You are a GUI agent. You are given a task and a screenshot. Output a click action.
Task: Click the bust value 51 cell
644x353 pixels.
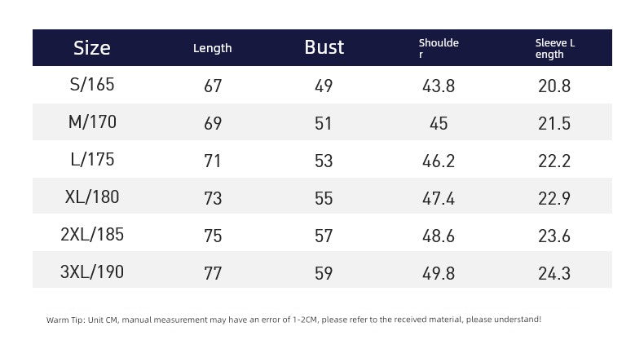click(324, 123)
